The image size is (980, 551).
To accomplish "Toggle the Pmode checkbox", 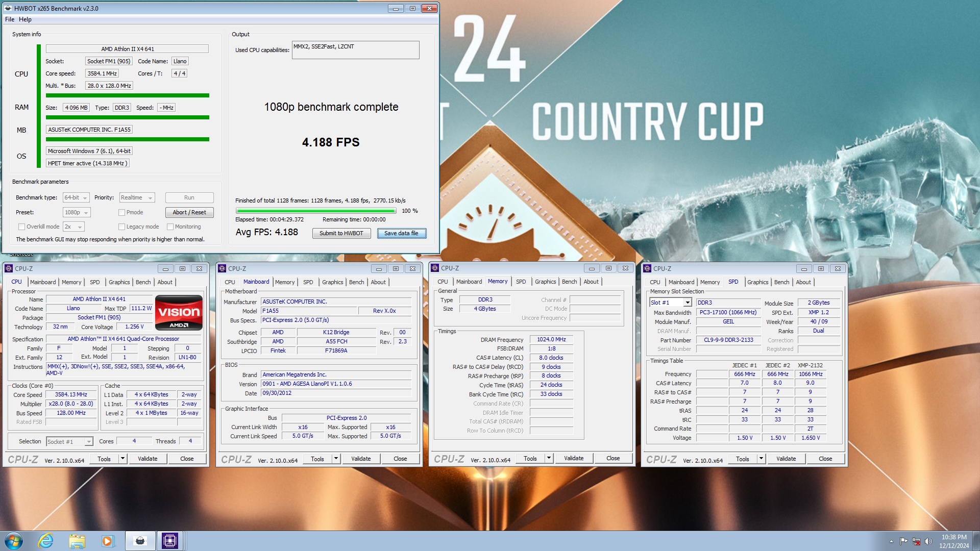I will (x=121, y=212).
